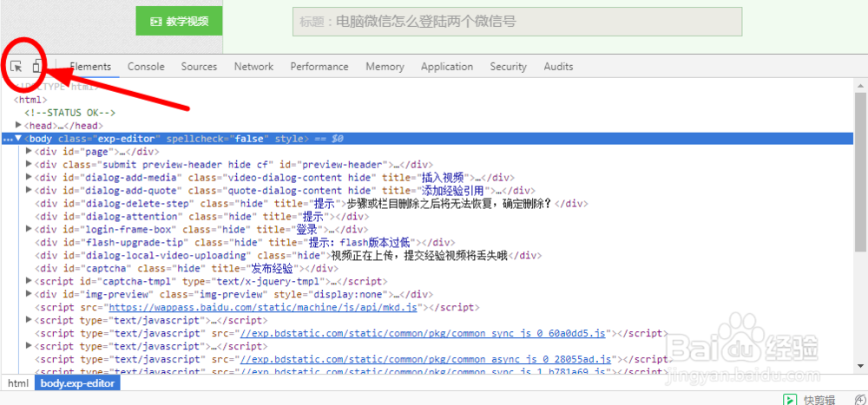Screen dimensions: 868x405
Task: Go to the Network tab
Action: click(253, 67)
